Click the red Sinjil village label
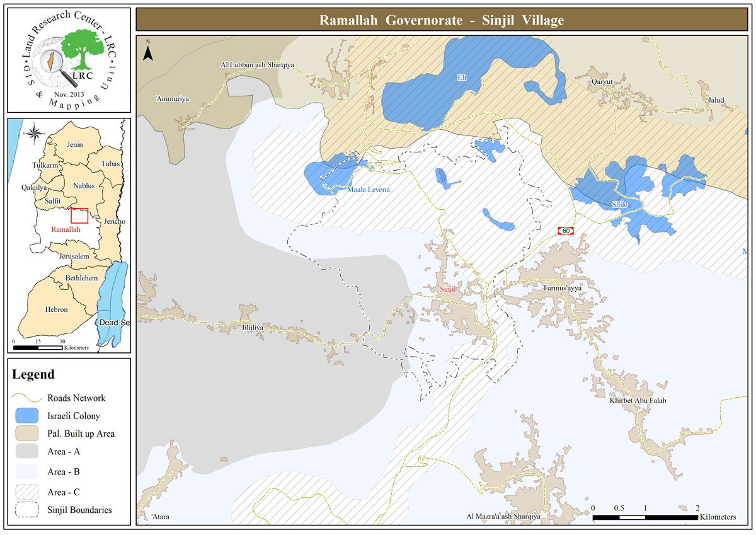This screenshot has height=535, width=756. tap(447, 290)
